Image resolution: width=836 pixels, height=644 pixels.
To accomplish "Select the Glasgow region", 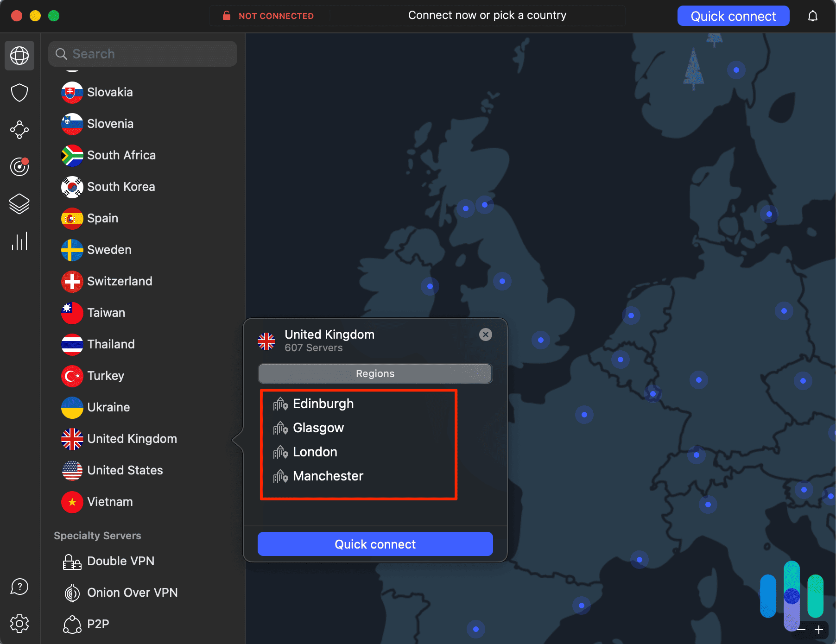I will pyautogui.click(x=318, y=428).
